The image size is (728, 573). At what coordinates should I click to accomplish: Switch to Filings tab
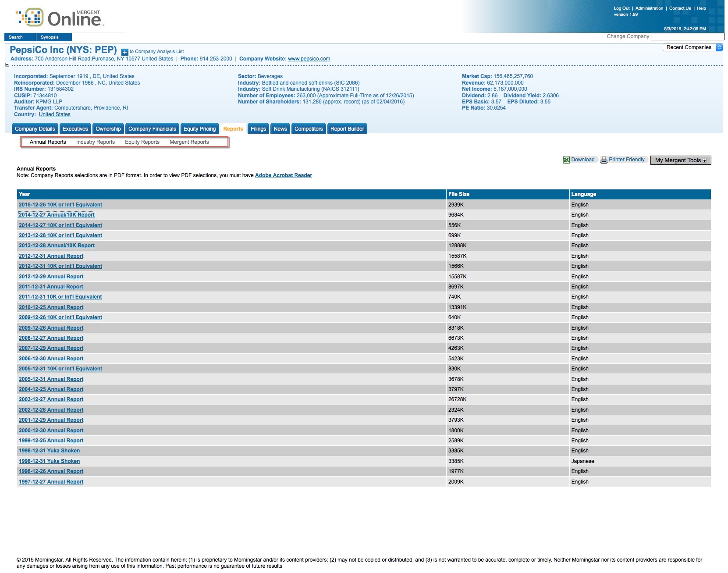coord(259,129)
